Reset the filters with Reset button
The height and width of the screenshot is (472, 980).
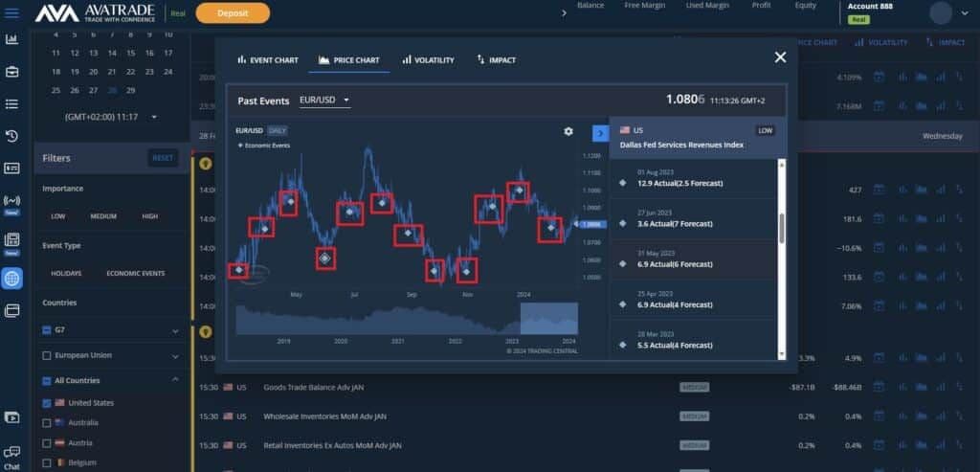(163, 158)
